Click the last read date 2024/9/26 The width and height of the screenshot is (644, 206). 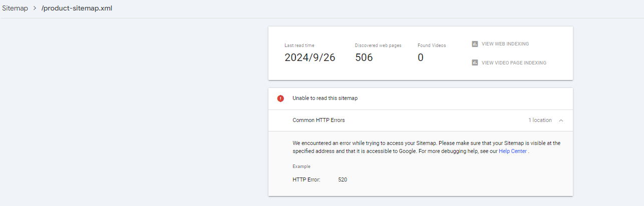coord(310,57)
